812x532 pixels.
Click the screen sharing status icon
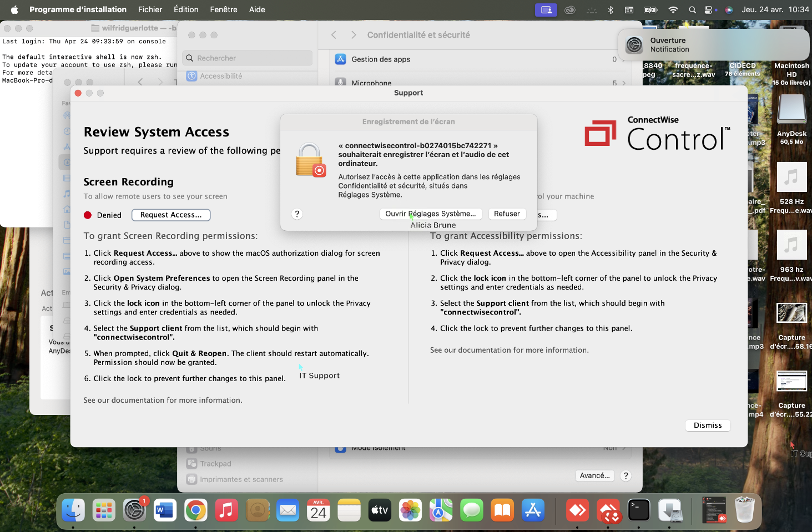[x=546, y=9]
